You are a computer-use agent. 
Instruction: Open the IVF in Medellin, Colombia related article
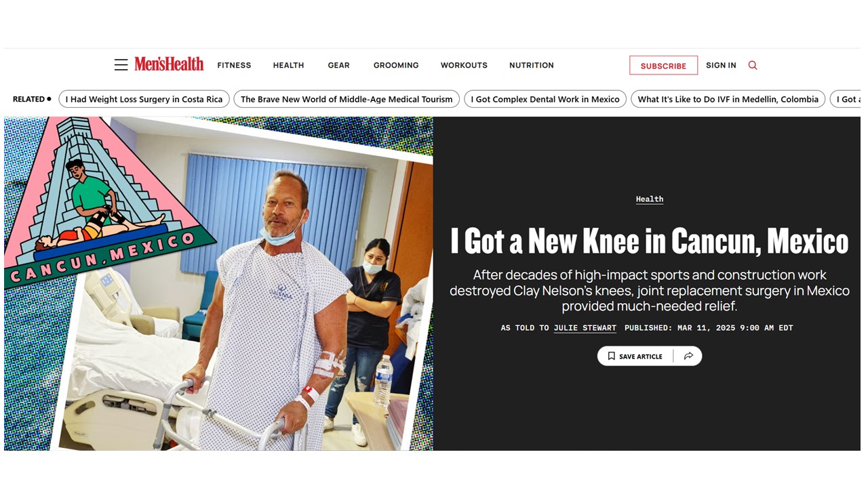point(728,99)
